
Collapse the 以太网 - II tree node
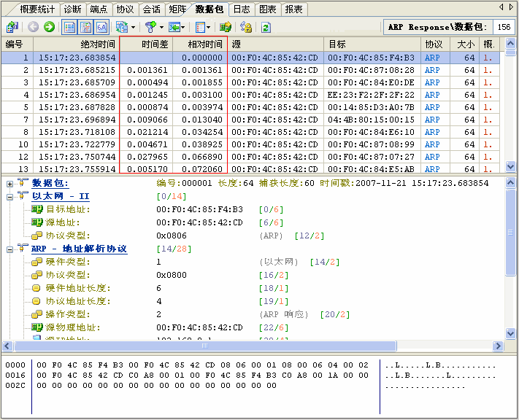pyautogui.click(x=9, y=196)
